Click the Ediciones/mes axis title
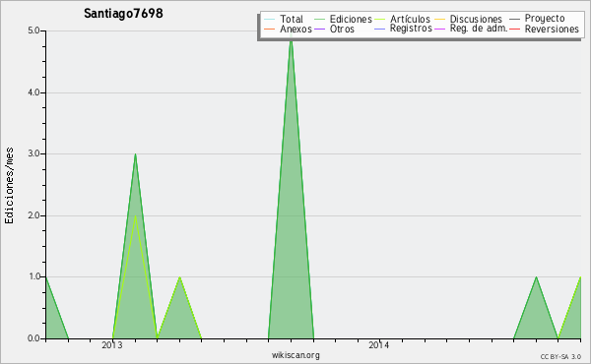Viewport: 591px width, 364px height. click(9, 186)
